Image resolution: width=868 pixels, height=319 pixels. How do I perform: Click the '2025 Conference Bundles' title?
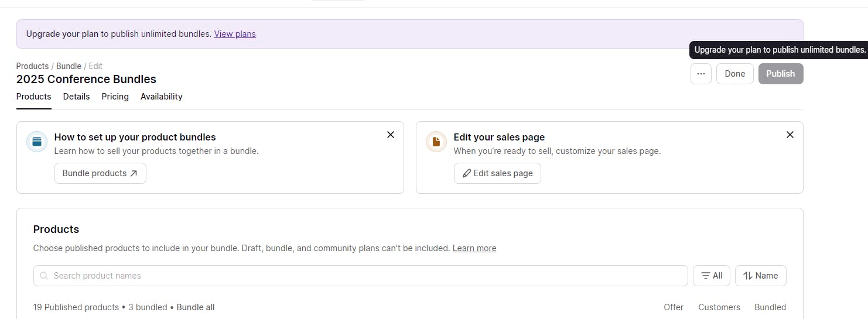(x=86, y=79)
